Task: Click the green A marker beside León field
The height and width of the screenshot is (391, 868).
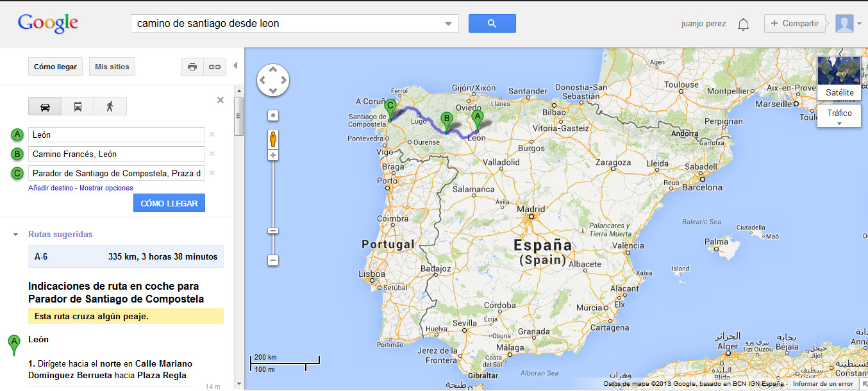Action: (x=17, y=135)
